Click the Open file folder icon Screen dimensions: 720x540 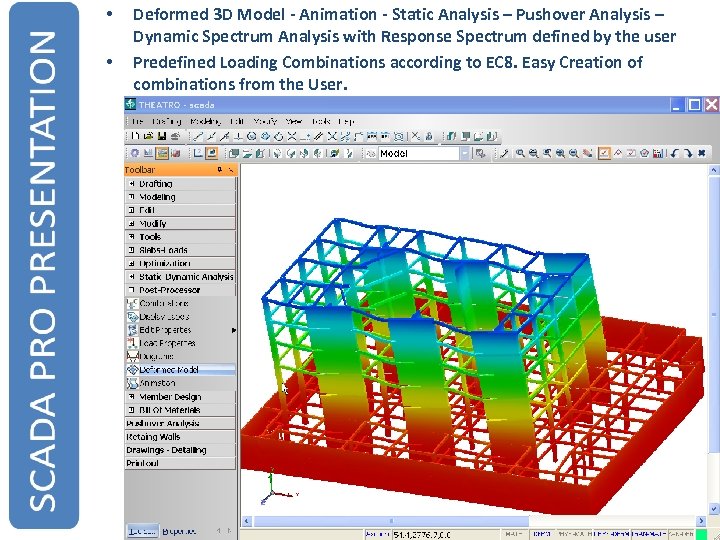click(148, 136)
